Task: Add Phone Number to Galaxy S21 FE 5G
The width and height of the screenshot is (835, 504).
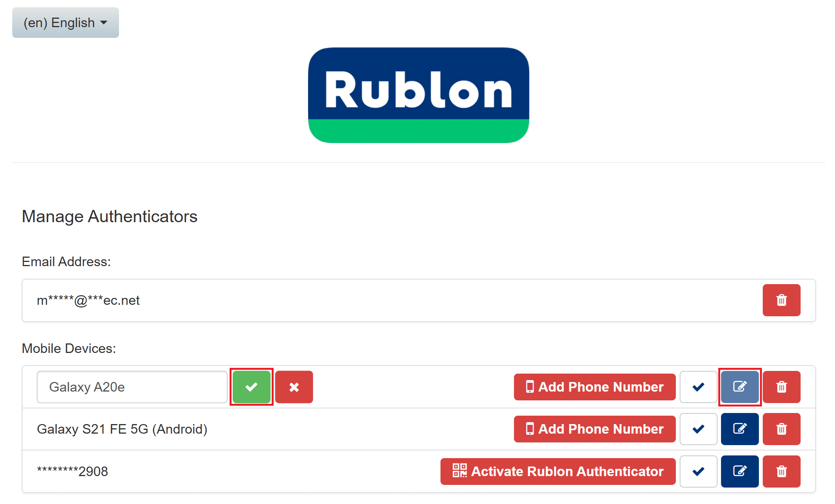Action: (594, 429)
